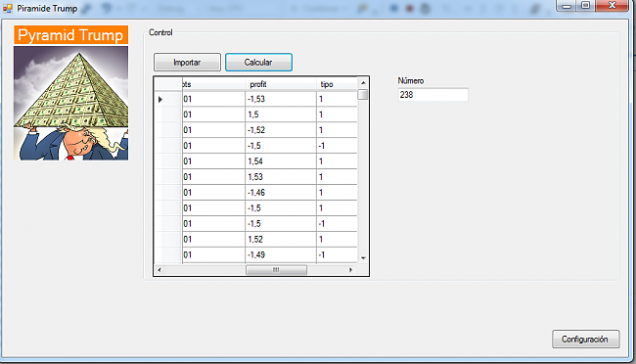
Task: Select the row header with current-row arrow
Action: click(x=168, y=99)
